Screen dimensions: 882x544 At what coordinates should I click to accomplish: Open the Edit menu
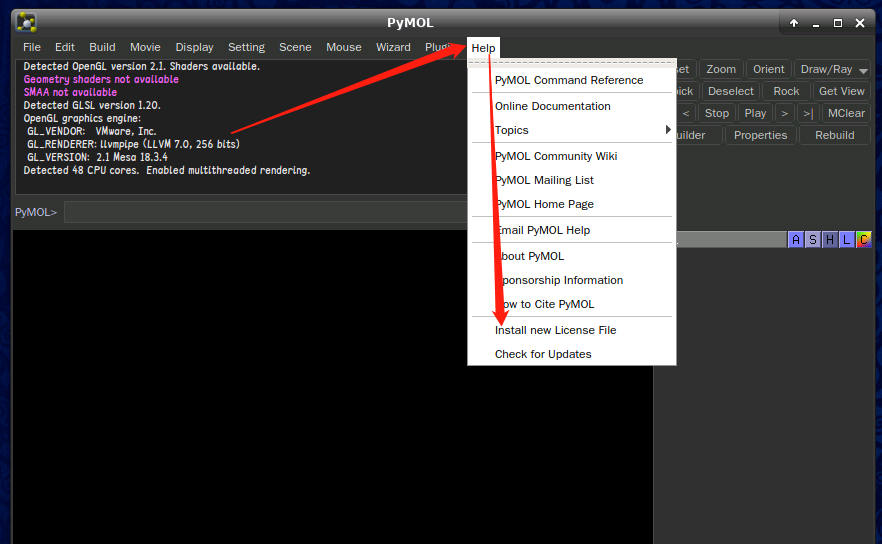coord(65,47)
